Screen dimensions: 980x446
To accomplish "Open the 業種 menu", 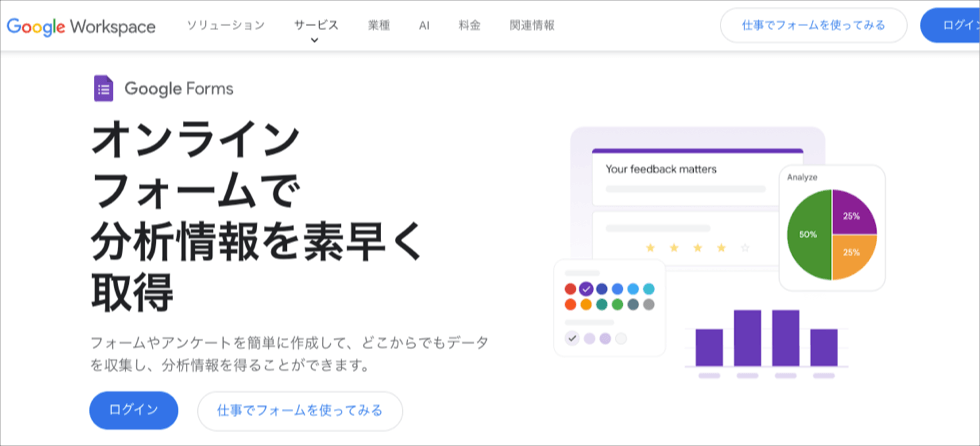I will (379, 26).
